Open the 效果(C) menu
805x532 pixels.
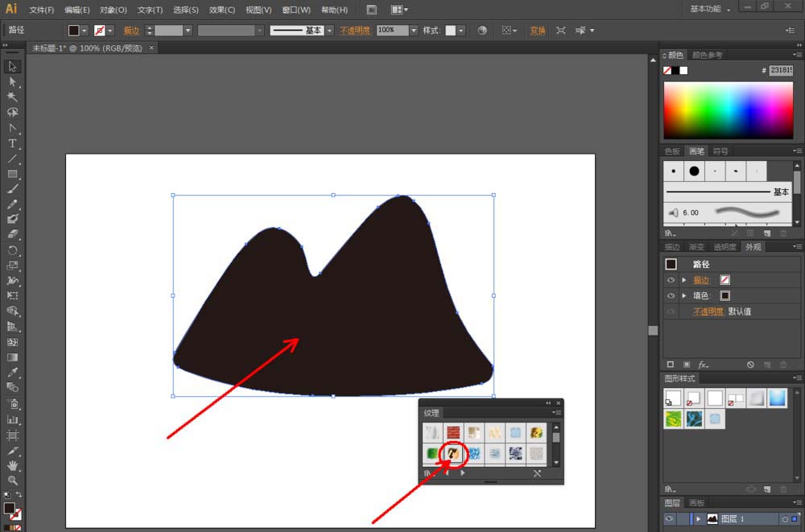(x=221, y=10)
